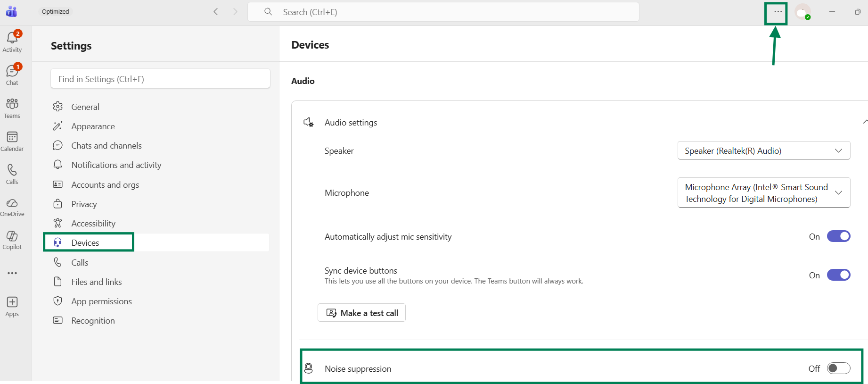The image size is (868, 384).
Task: Open the profile avatar menu
Action: pyautogui.click(x=802, y=12)
